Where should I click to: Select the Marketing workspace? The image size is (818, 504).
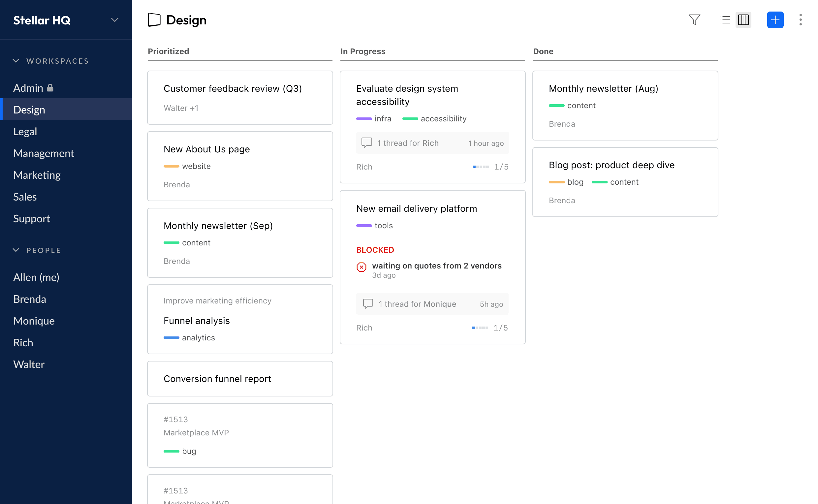click(x=37, y=175)
